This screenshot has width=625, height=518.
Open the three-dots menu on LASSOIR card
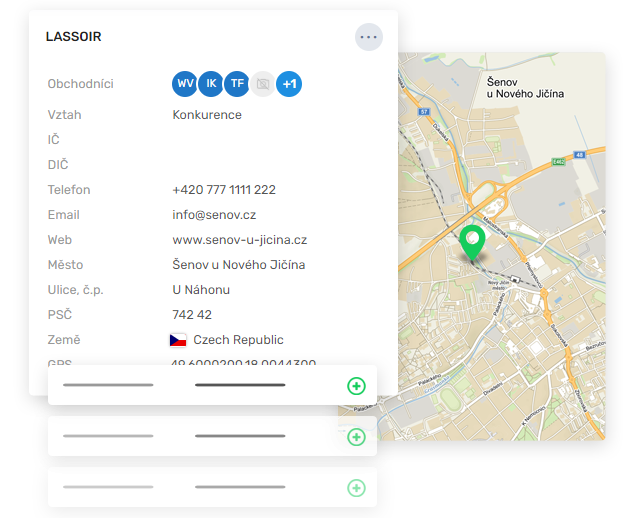pyautogui.click(x=369, y=37)
